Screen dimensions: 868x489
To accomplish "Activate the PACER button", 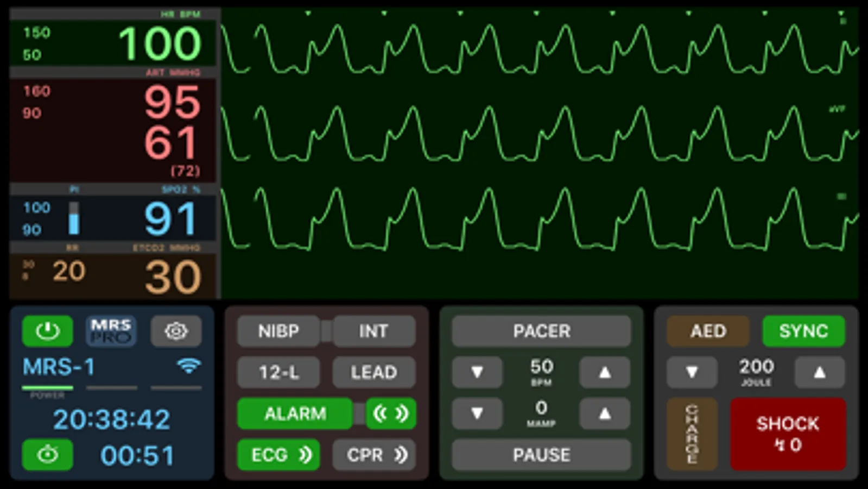I will click(x=541, y=331).
